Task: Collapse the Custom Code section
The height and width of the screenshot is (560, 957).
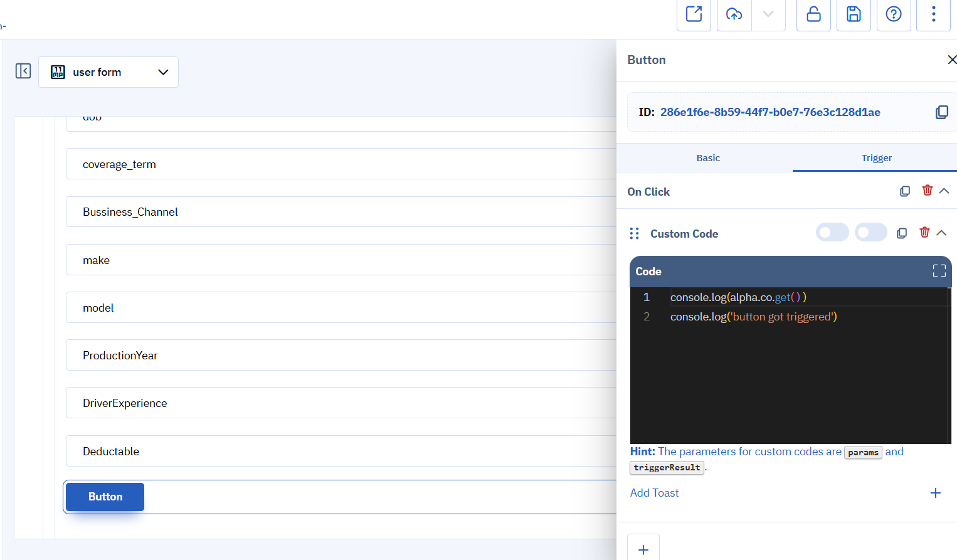Action: [x=941, y=233]
